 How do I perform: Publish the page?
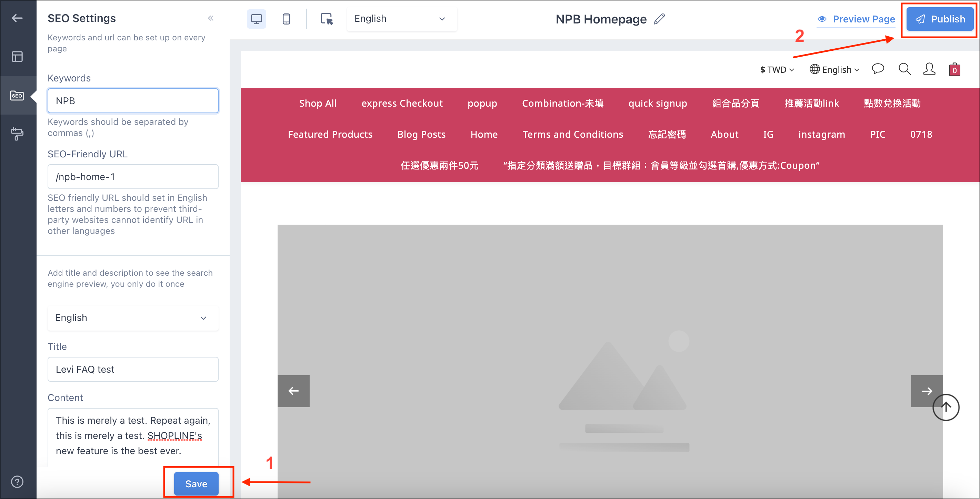point(940,19)
